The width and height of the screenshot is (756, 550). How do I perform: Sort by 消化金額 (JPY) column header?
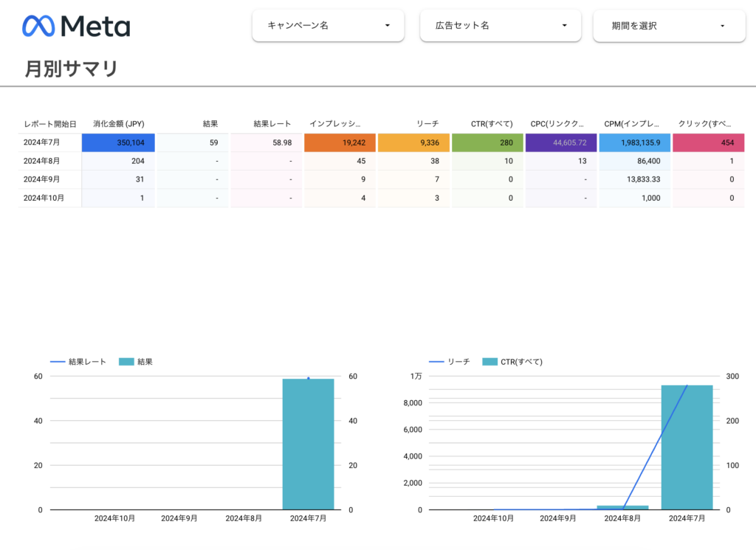pyautogui.click(x=119, y=124)
